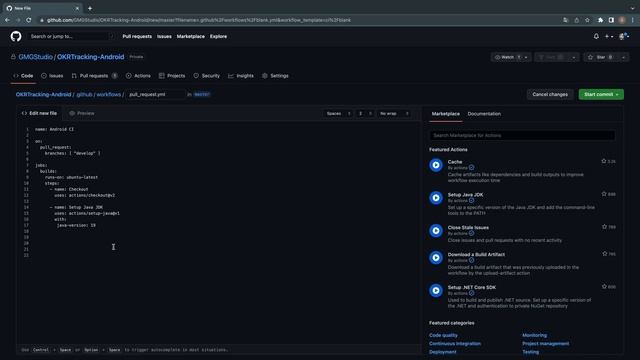Click the star icon beside Setup Java JDK

click(604, 194)
